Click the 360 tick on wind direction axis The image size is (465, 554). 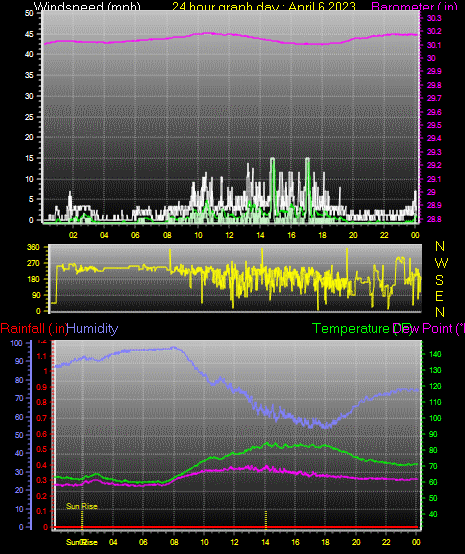tap(34, 247)
